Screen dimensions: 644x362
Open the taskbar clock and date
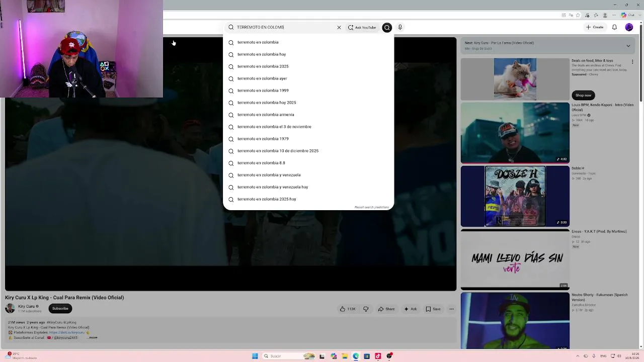[632, 356]
